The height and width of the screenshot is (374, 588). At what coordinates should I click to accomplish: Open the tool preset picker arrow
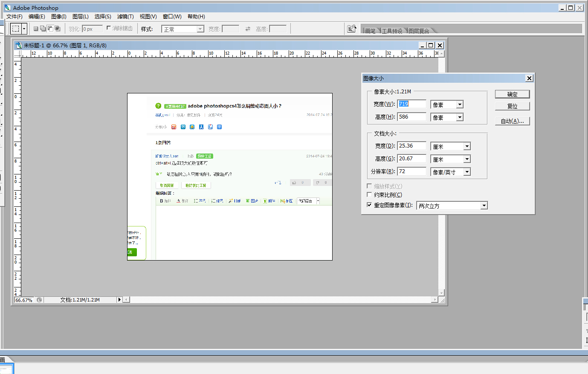pos(24,29)
